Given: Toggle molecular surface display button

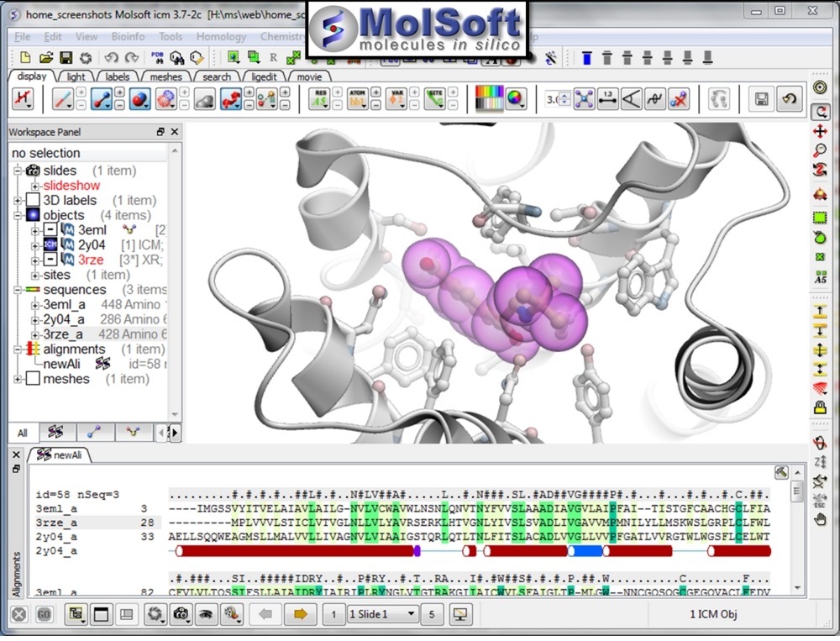Looking at the screenshot, I should click(205, 99).
